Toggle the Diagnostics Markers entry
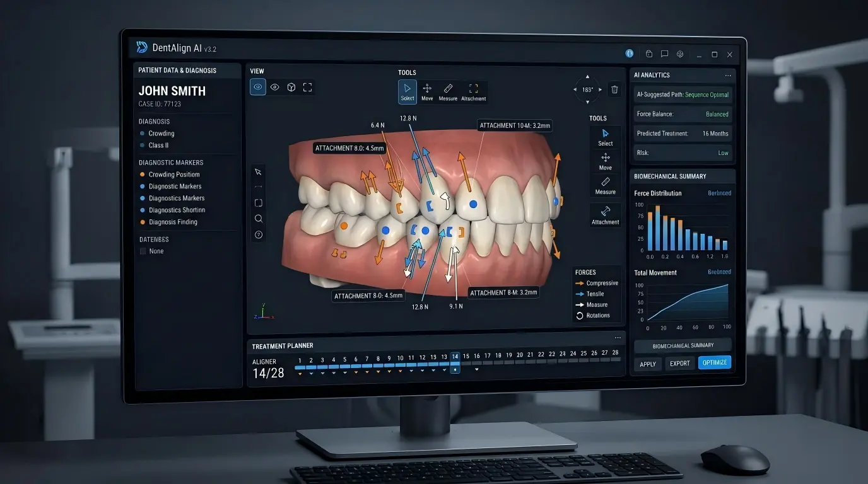 [172, 199]
